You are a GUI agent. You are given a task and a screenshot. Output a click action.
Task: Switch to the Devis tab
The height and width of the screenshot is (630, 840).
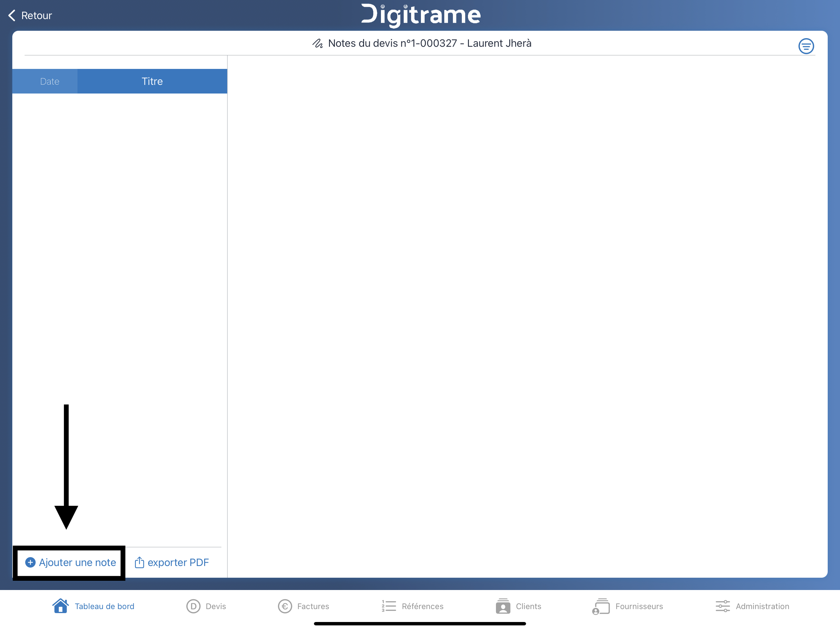tap(206, 606)
